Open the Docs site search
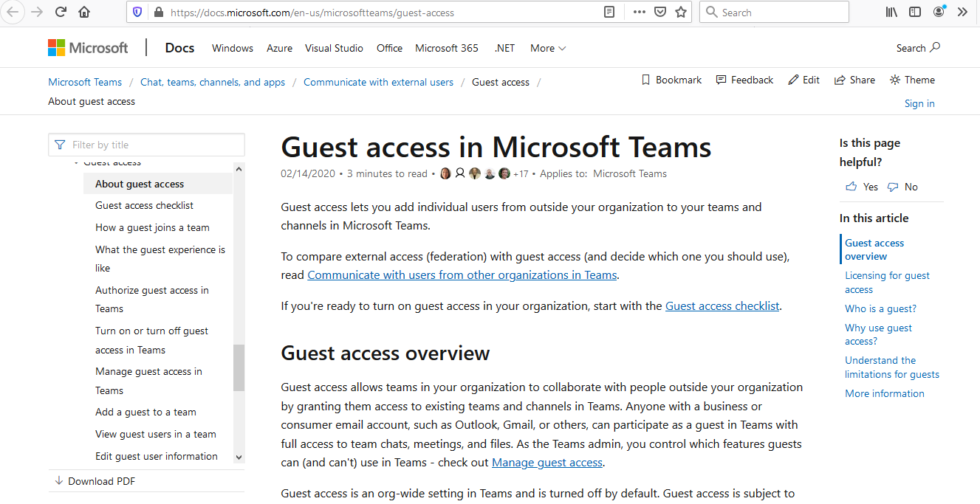The image size is (980, 504). coord(918,48)
